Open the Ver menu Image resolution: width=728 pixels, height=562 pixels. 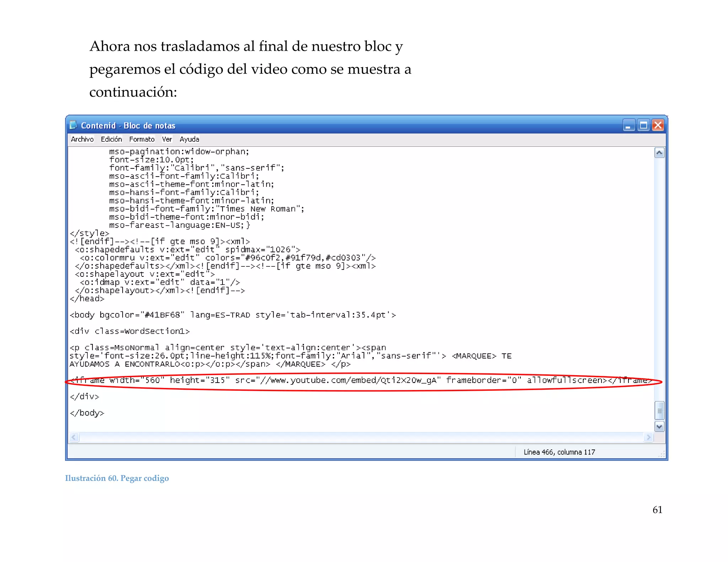pos(167,139)
